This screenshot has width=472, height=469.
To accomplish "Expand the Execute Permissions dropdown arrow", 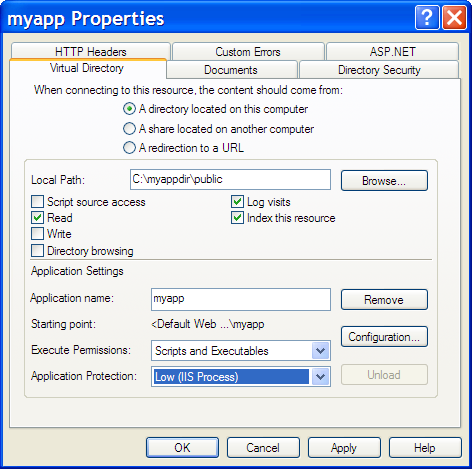I will click(320, 351).
